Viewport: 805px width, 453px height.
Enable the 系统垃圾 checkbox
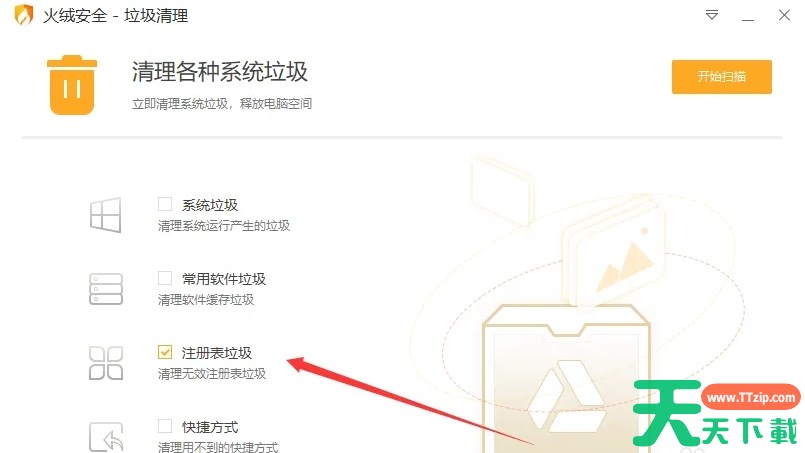click(x=165, y=204)
